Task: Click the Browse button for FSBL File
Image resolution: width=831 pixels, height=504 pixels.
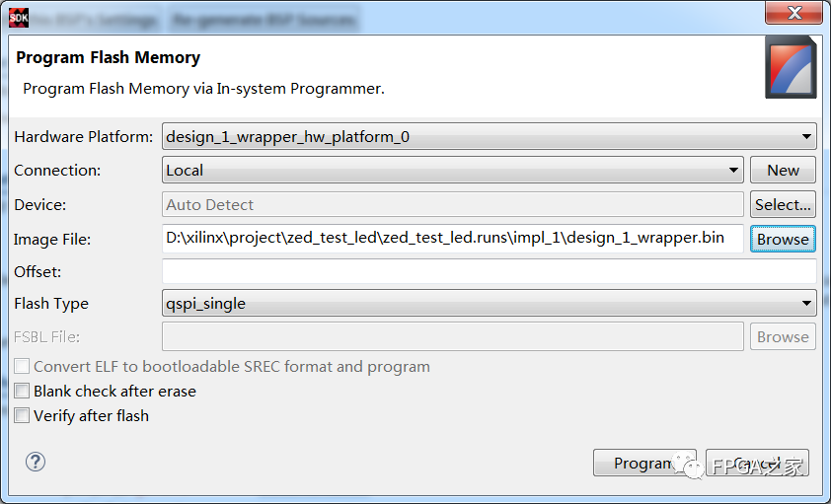Action: pos(783,336)
